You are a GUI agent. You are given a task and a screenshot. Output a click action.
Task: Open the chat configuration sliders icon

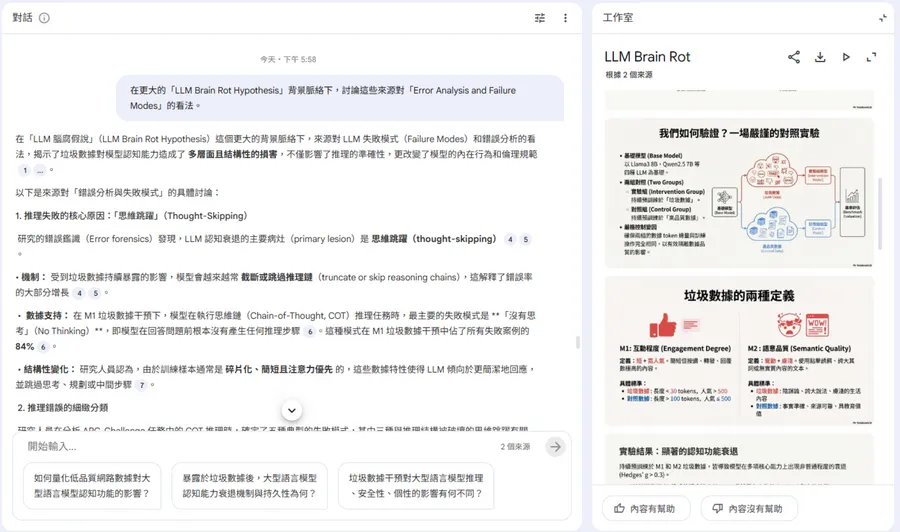click(540, 18)
